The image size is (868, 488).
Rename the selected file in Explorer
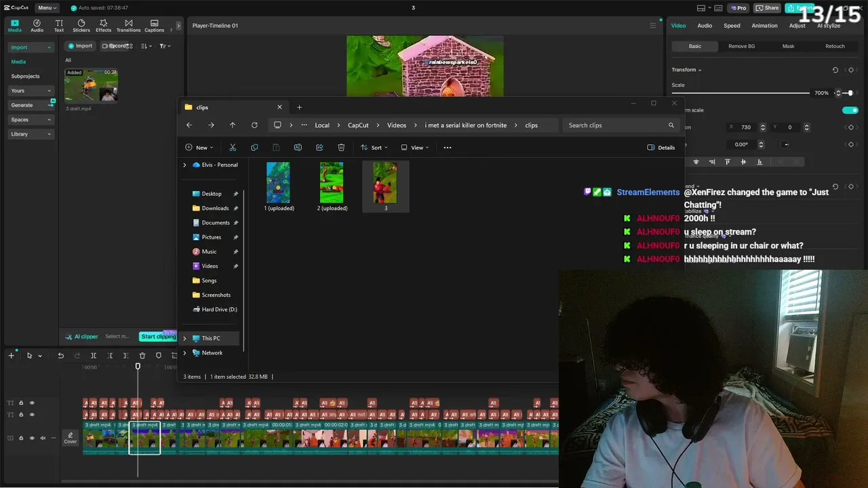pyautogui.click(x=298, y=147)
